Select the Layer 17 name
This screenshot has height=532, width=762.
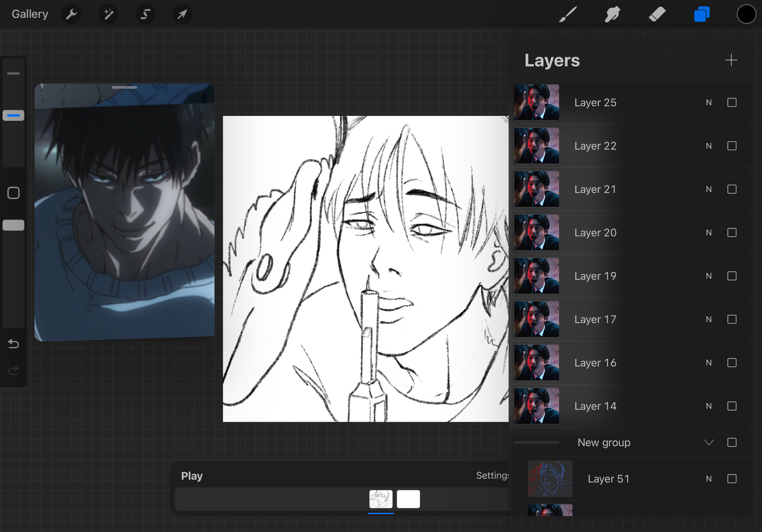point(595,319)
